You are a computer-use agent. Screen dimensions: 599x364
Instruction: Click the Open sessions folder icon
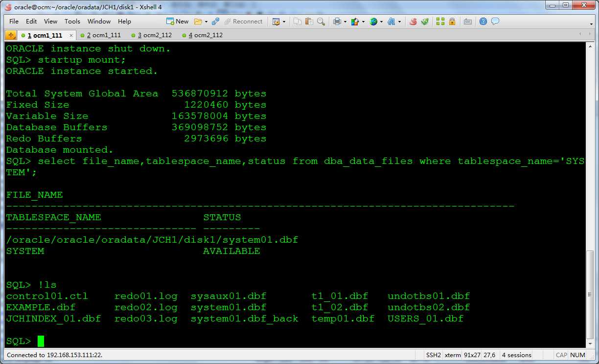tap(198, 22)
